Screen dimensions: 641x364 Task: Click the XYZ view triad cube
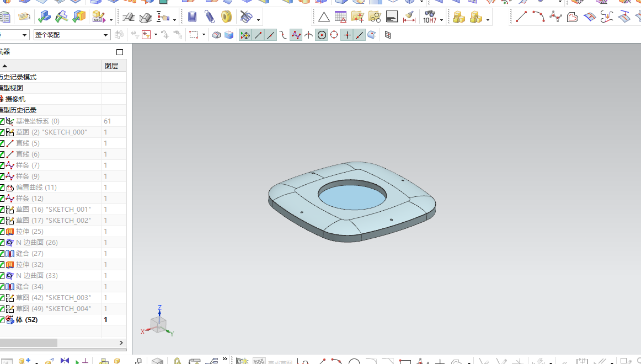159,324
